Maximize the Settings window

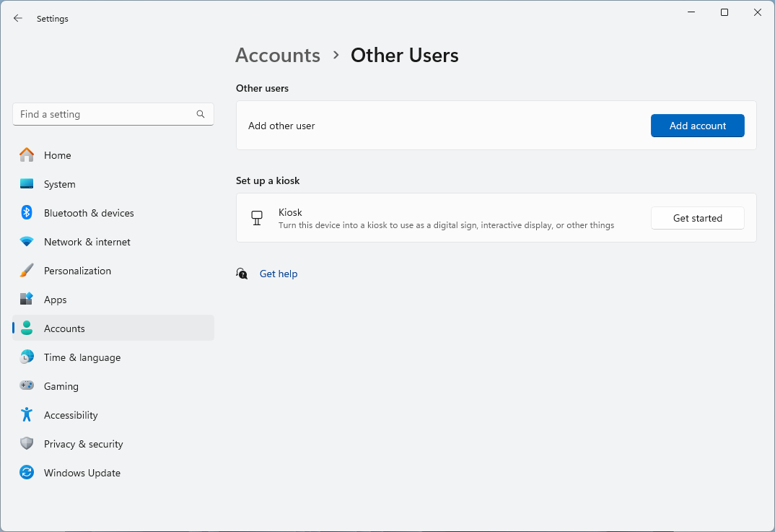click(724, 12)
